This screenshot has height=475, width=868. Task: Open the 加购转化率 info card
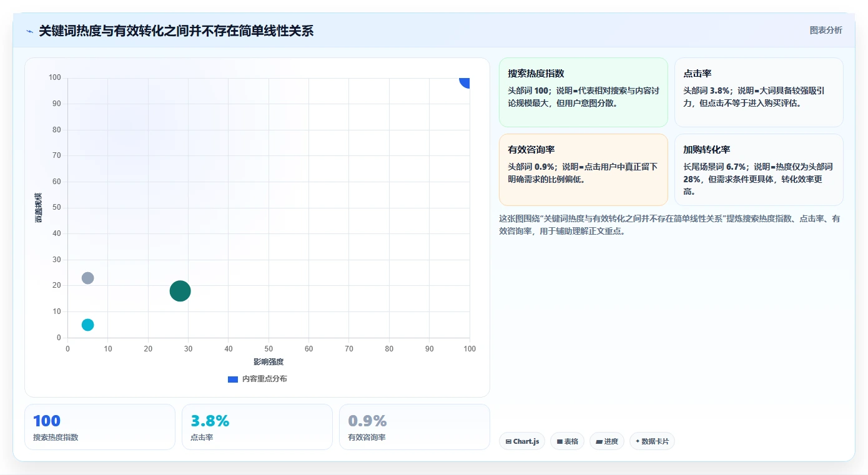click(759, 170)
